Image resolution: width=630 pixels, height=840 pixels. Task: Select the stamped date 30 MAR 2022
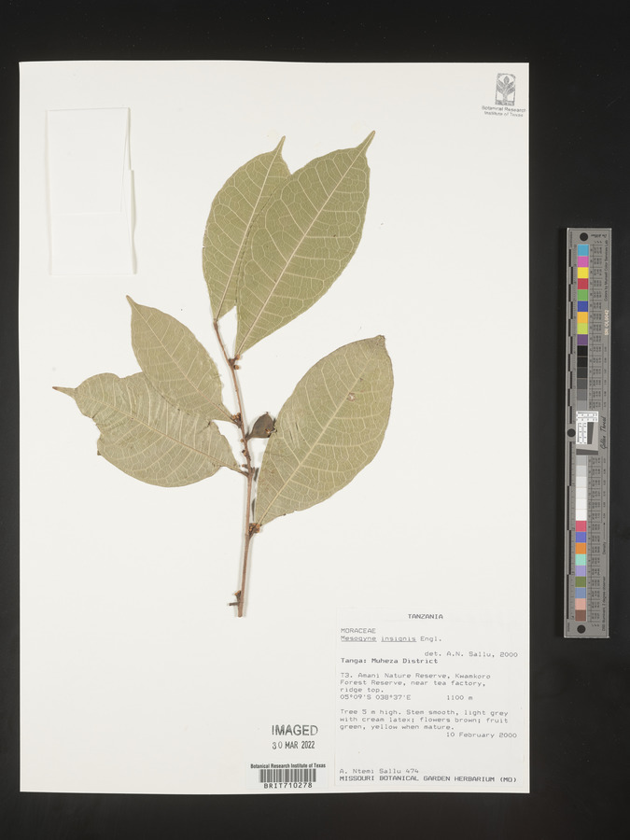pos(294,745)
